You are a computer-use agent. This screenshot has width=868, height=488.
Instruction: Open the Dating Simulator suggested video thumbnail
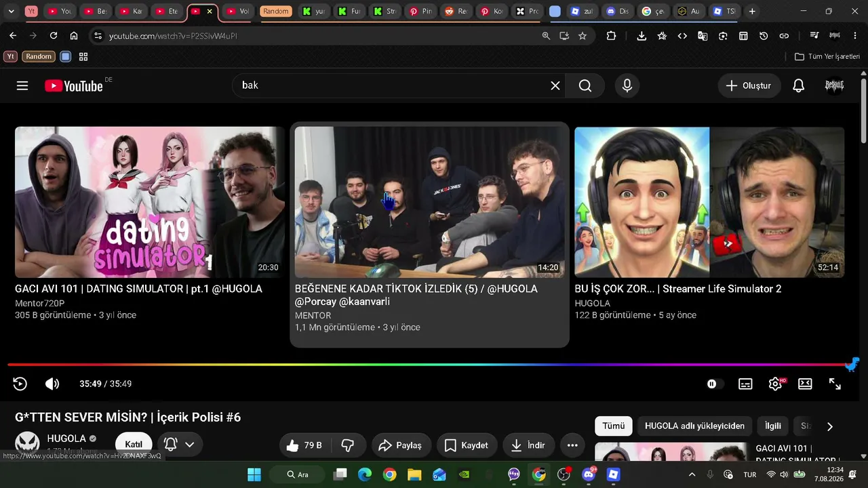(x=149, y=202)
